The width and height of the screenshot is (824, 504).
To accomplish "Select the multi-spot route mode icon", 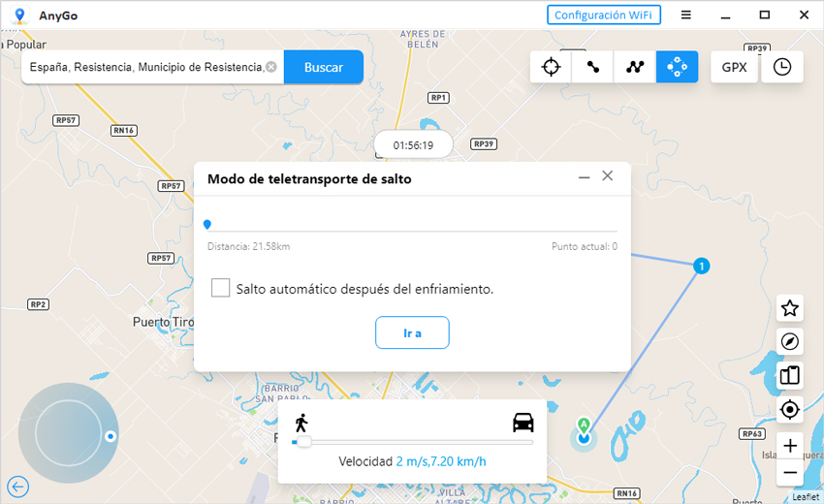I will point(635,67).
